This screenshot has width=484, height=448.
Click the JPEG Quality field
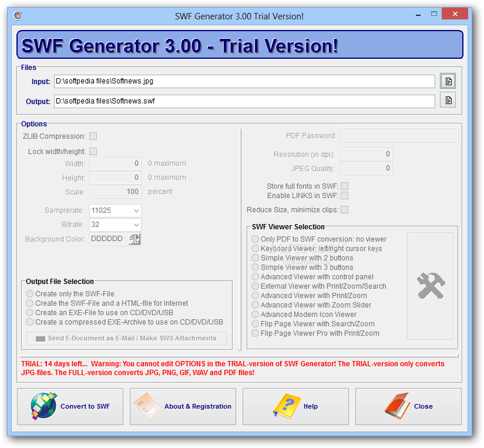pyautogui.click(x=367, y=168)
